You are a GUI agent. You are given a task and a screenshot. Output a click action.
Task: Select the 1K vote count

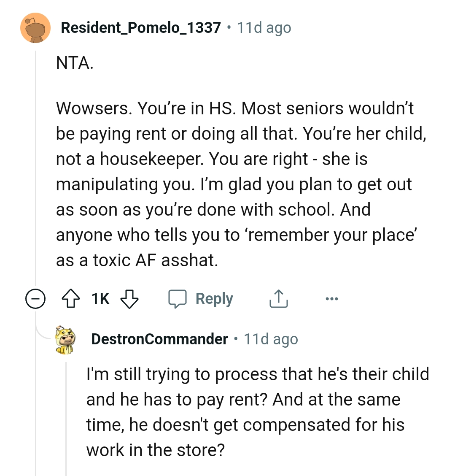coord(100,298)
